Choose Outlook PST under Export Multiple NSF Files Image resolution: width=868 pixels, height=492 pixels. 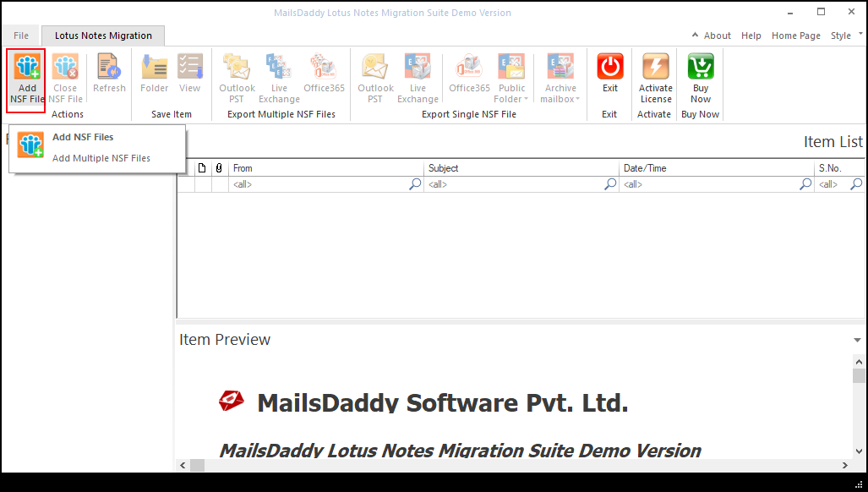237,79
